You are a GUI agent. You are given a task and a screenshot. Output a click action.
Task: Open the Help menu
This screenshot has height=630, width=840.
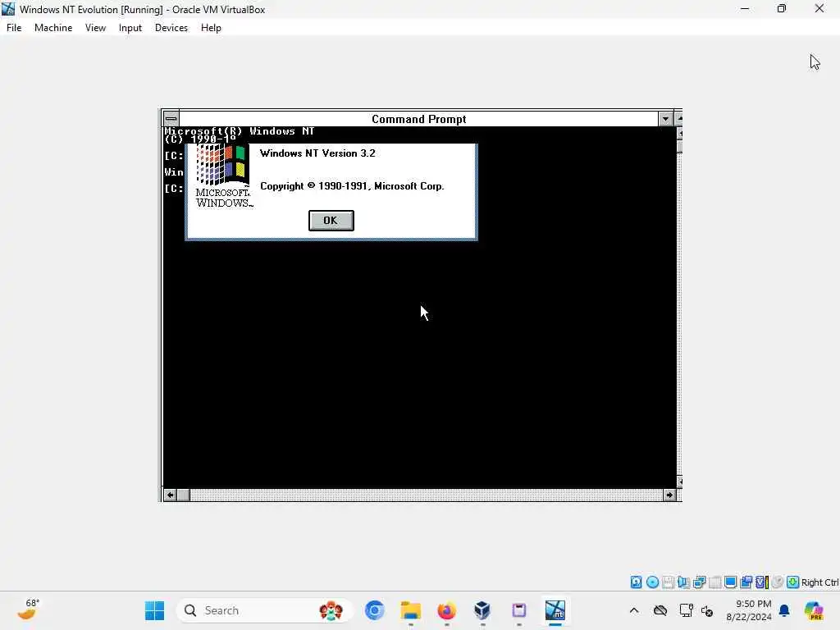(x=211, y=28)
